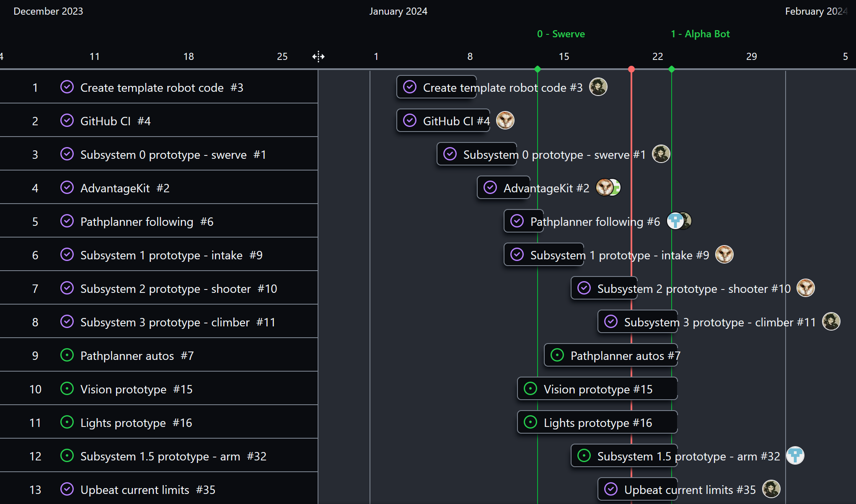Click assignee avatar next to Create template robot code bar
Viewport: 856px width, 504px height.
click(x=598, y=87)
